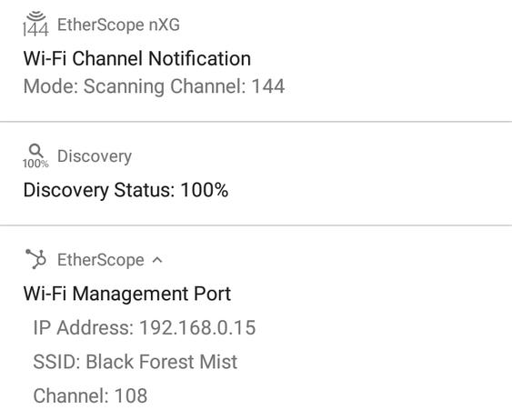Click the Channel: 108 line
Image resolution: width=512 pixels, height=420 pixels.
pos(90,395)
